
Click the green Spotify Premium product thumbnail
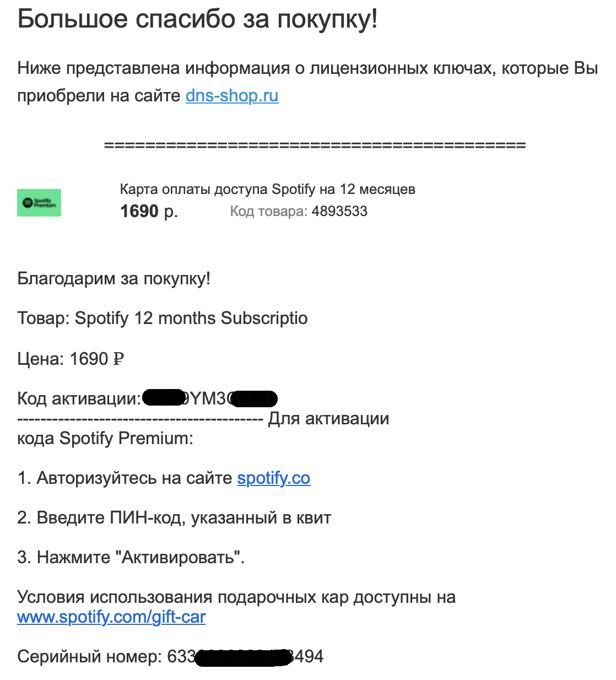(39, 203)
